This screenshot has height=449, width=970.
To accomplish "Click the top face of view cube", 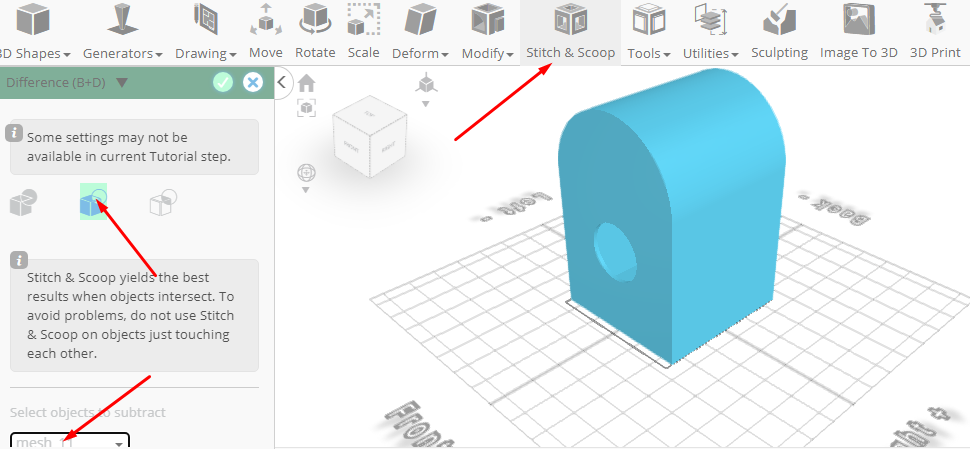I will coord(370,114).
